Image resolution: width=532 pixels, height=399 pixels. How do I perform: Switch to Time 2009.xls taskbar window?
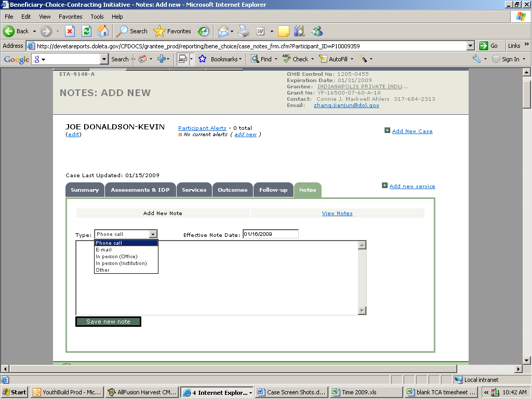pos(366,392)
